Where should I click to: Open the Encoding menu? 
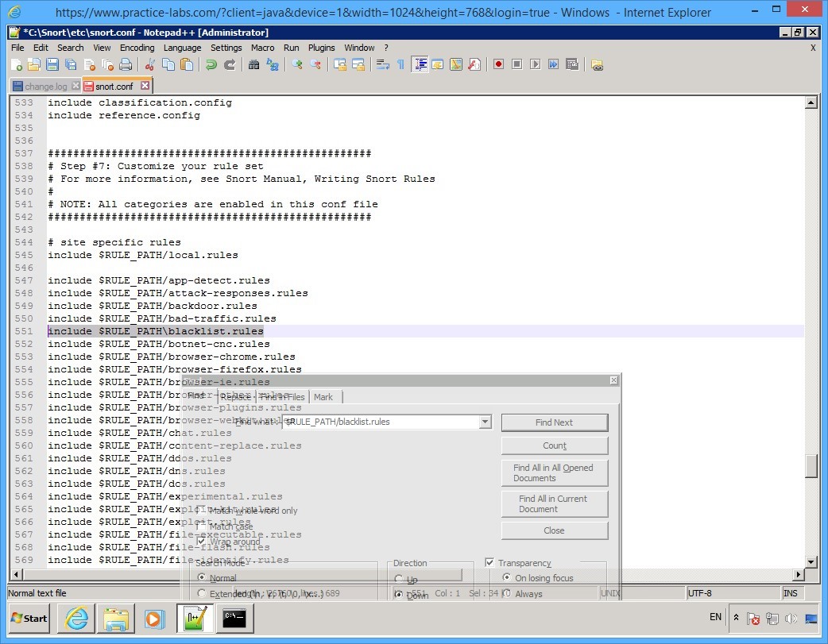pyautogui.click(x=137, y=47)
